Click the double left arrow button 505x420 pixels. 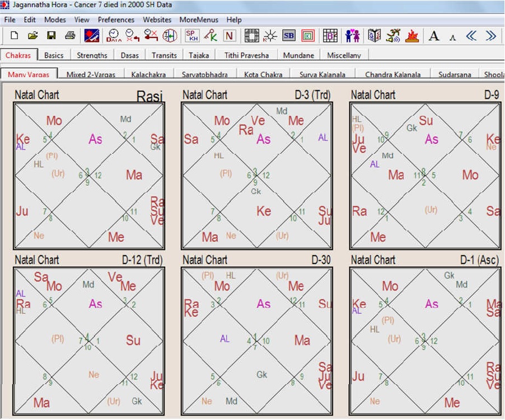coord(471,36)
